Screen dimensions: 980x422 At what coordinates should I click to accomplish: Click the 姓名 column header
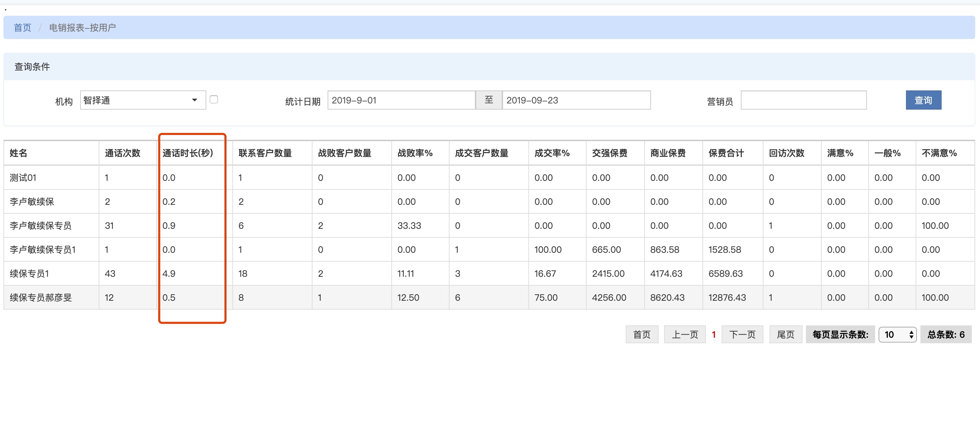[18, 153]
